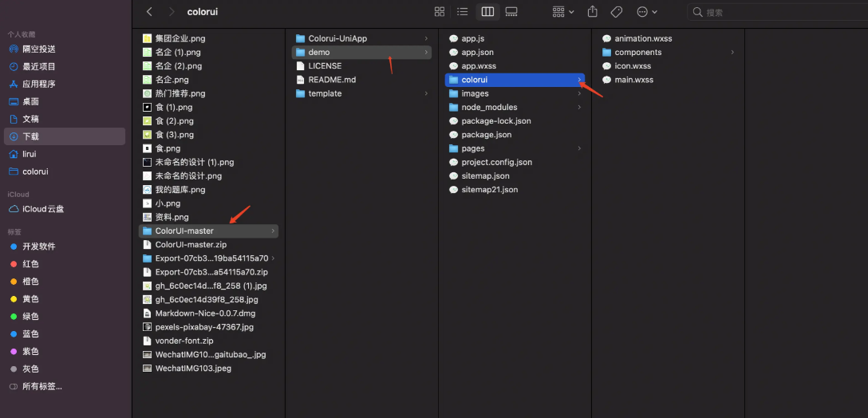Viewport: 868px width, 418px height.
Task: Select pexels-pixabay-47367.jpg file
Action: click(x=208, y=327)
